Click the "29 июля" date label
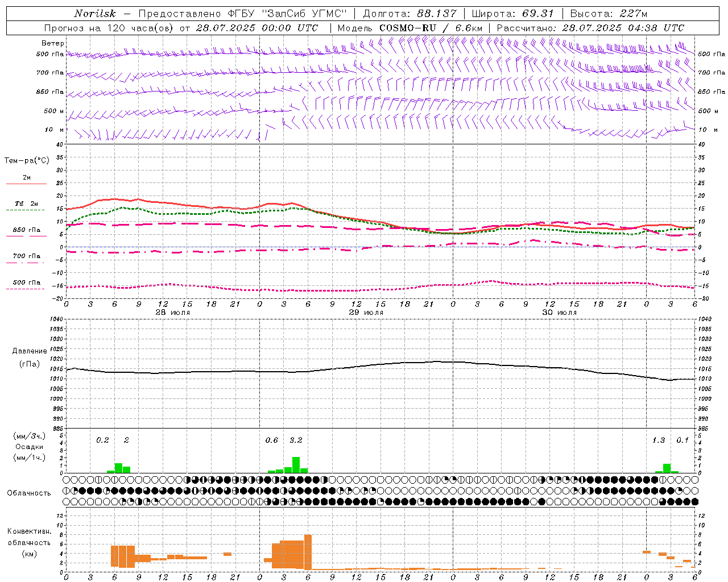 coord(365,313)
